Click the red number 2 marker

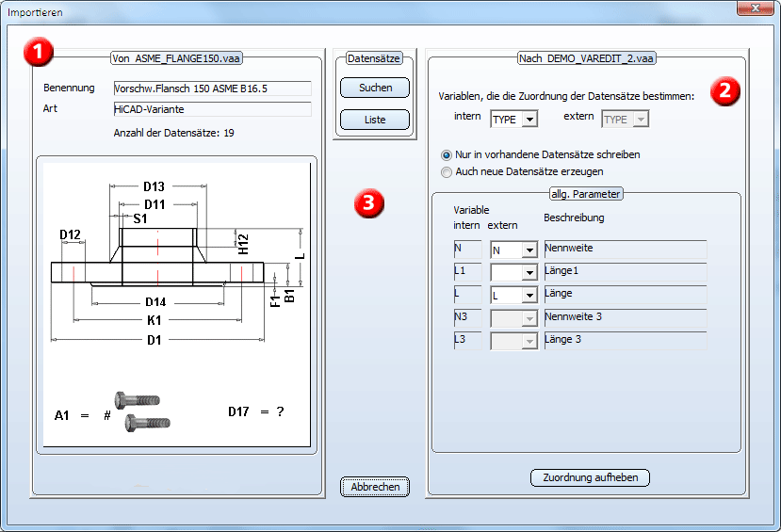tap(724, 90)
